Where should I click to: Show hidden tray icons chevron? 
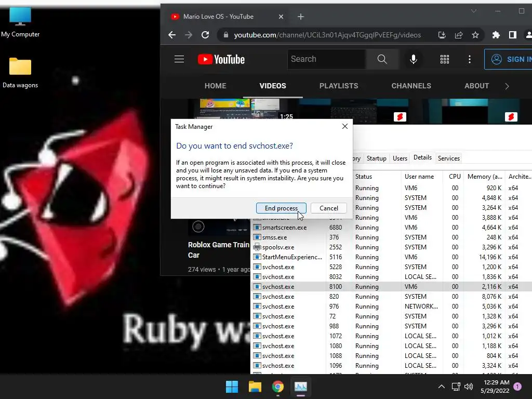point(442,387)
